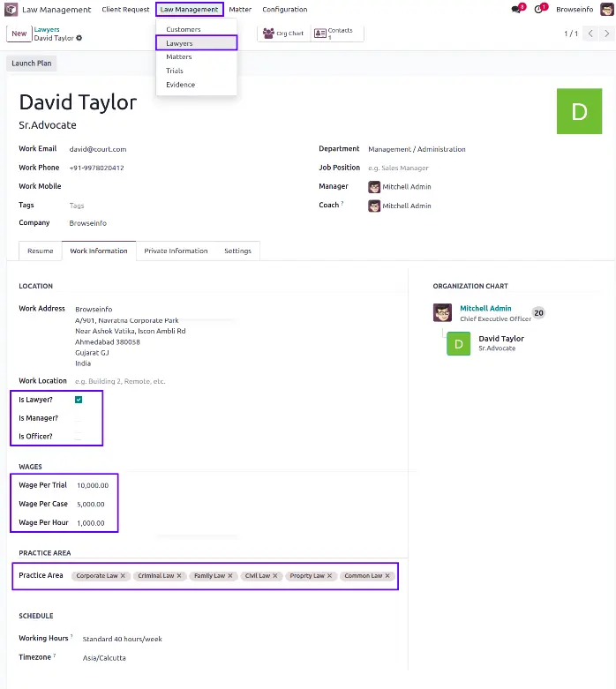The width and height of the screenshot is (616, 689).
Task: Switch to the Resume tab
Action: [x=41, y=251]
